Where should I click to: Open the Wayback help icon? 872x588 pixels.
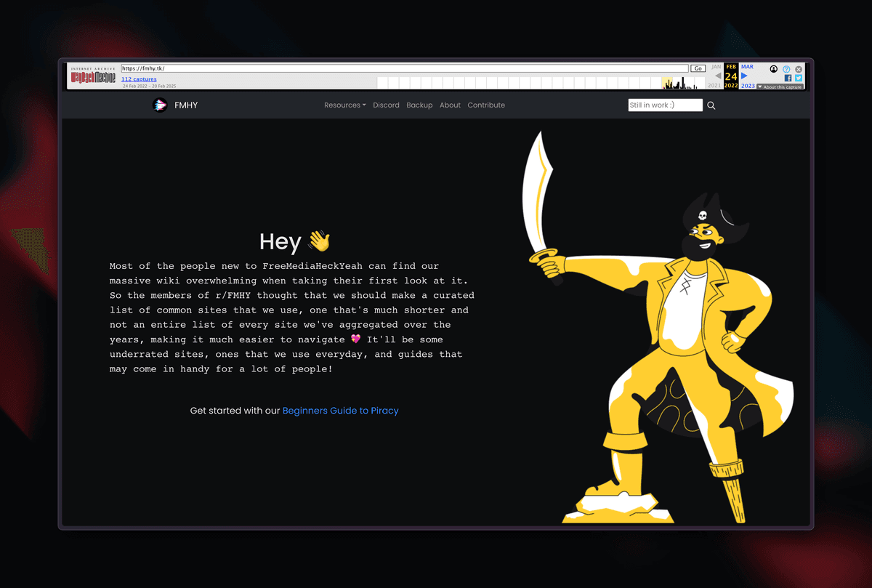click(786, 69)
